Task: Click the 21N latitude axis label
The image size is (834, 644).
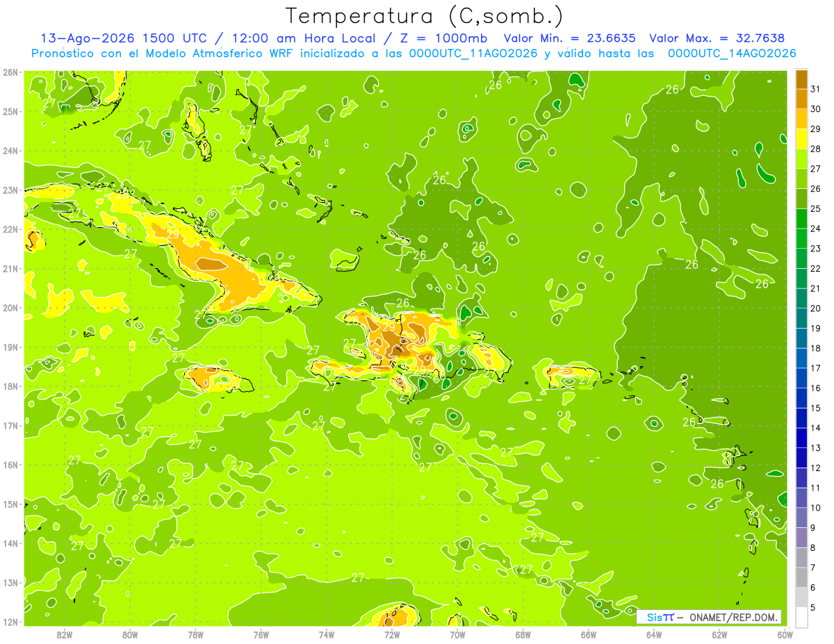Action: pyautogui.click(x=10, y=268)
